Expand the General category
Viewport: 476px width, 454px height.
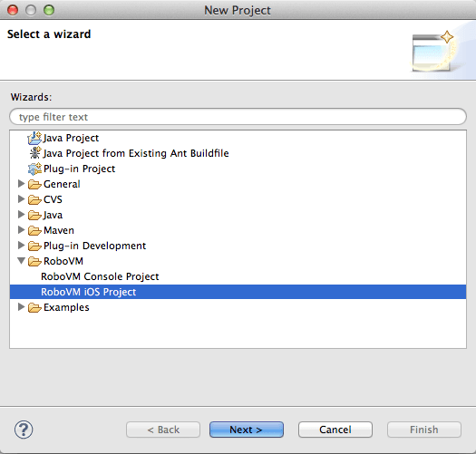click(21, 184)
